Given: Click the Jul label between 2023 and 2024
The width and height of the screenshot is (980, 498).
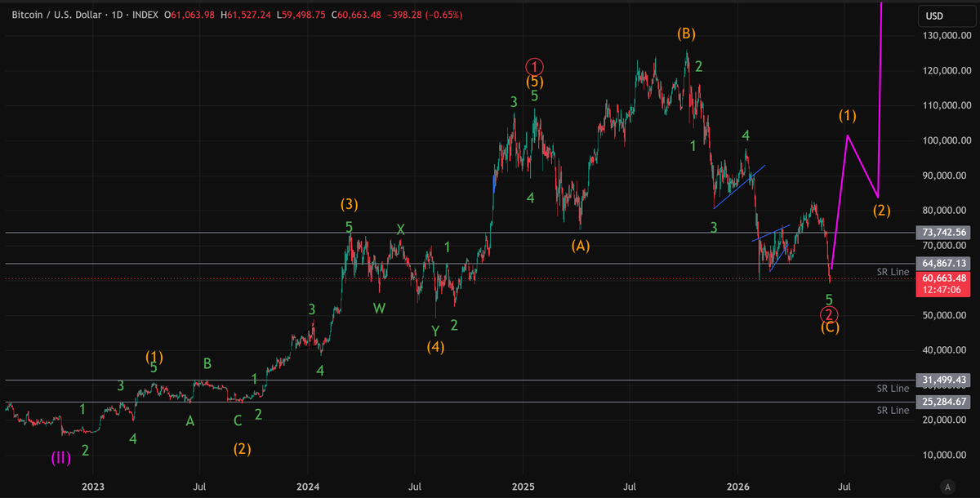Looking at the screenshot, I should click(x=199, y=487).
